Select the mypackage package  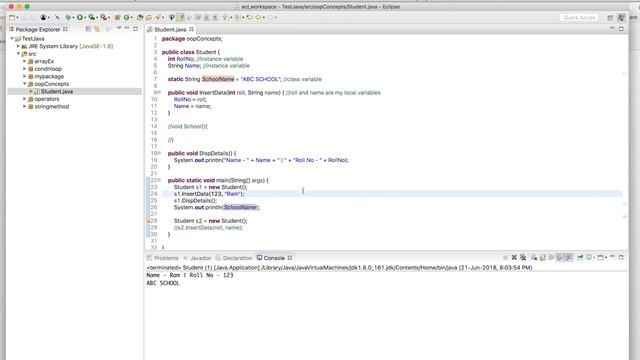click(x=49, y=76)
